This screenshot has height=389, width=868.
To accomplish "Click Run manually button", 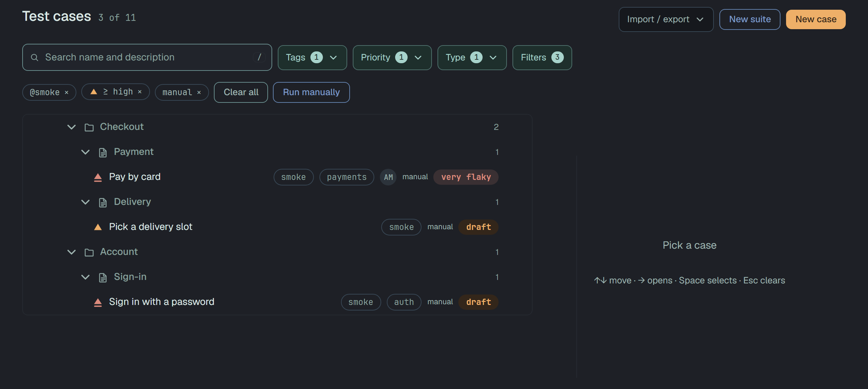I will click(311, 92).
